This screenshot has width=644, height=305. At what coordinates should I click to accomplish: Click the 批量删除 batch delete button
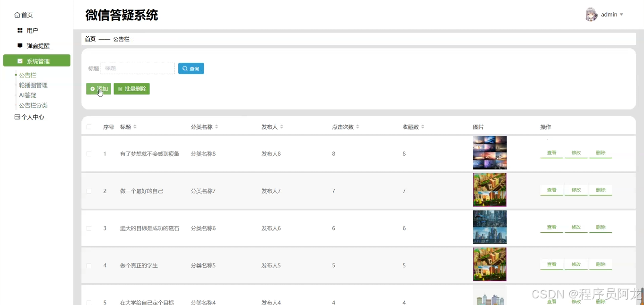(131, 89)
